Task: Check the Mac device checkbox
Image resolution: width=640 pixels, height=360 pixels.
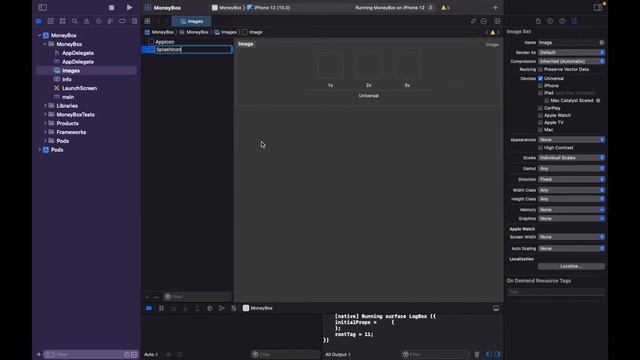Action: pyautogui.click(x=540, y=130)
